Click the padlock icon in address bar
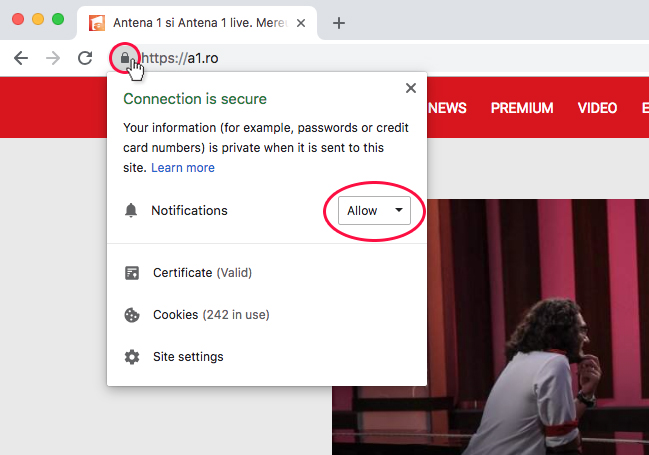This screenshot has width=649, height=455. (x=123, y=58)
